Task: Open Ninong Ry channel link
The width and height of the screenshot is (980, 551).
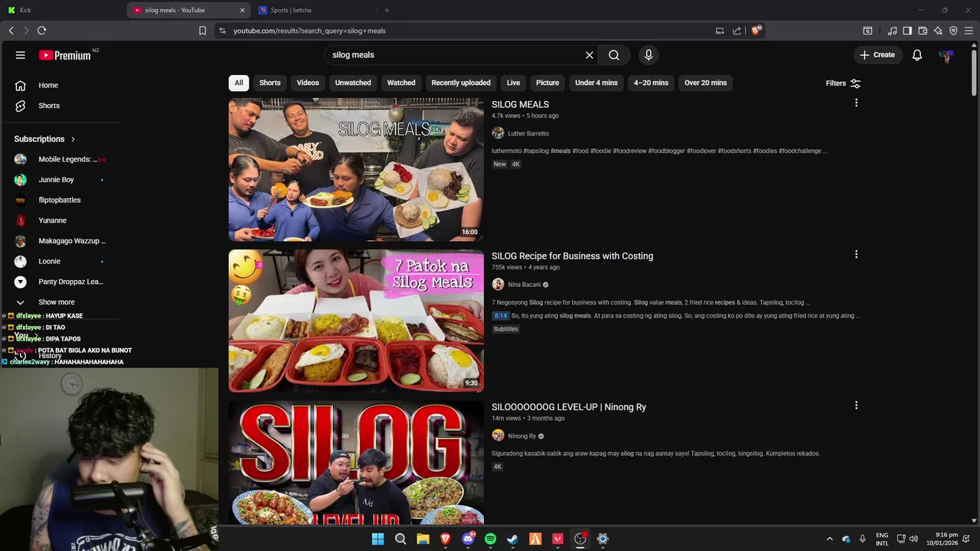Action: coord(522,436)
